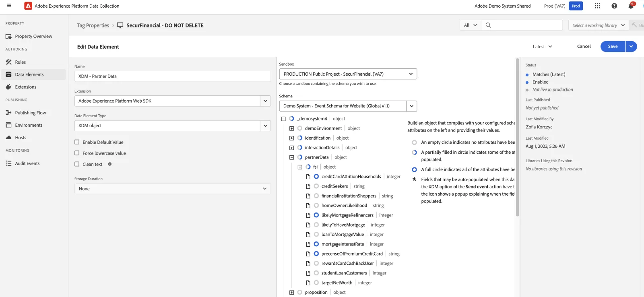
Task: Click the Publishing Flow icon
Action: tap(8, 113)
